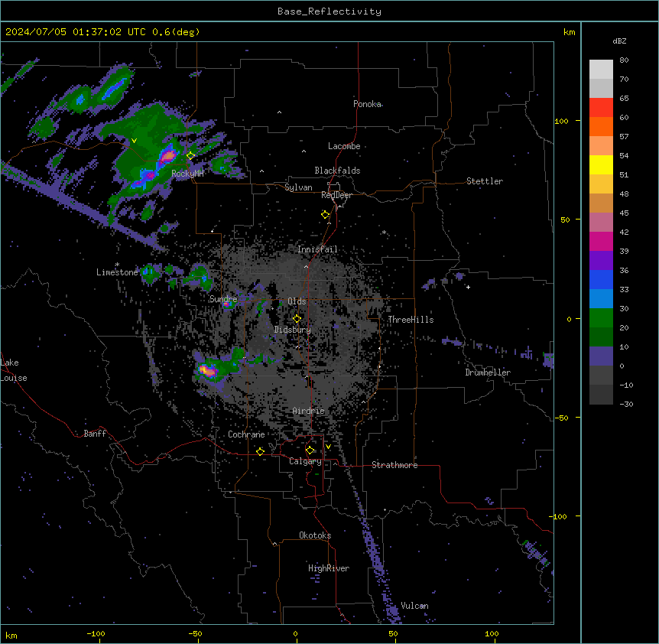
Task: Click the Cochrane town label
Action: pyautogui.click(x=246, y=434)
